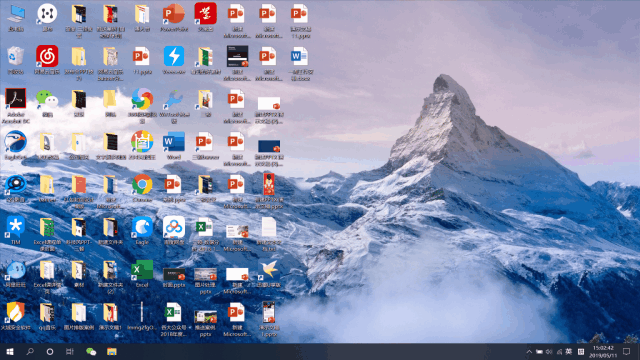Open the Windows Start menu
Image resolution: width=640 pixels, height=360 pixels.
click(x=10, y=351)
